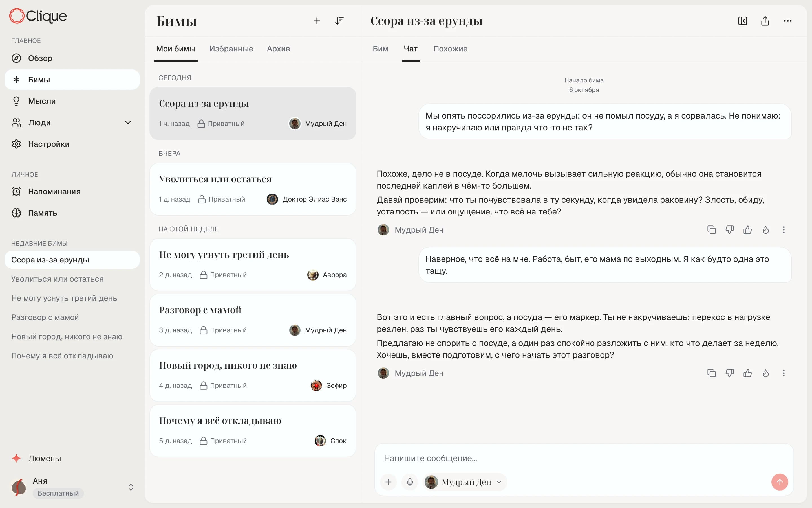Viewport: 812px width, 508px height.
Task: Copy the first Мудрый Ден reply
Action: pos(711,230)
